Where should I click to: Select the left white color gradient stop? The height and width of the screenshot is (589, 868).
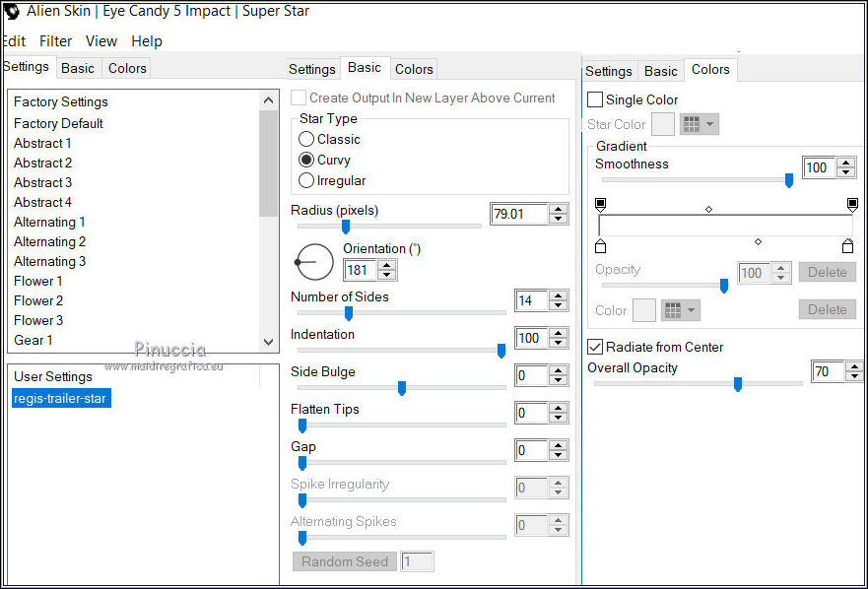(601, 246)
